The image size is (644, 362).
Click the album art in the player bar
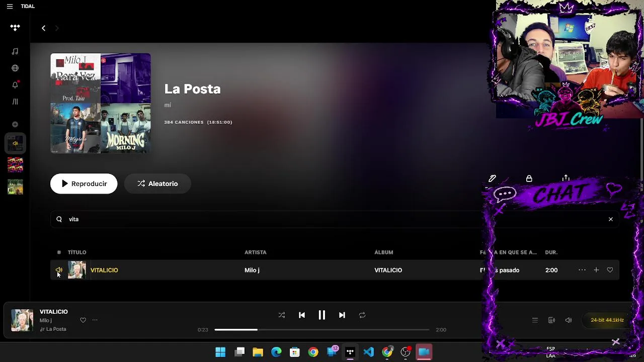click(x=22, y=320)
